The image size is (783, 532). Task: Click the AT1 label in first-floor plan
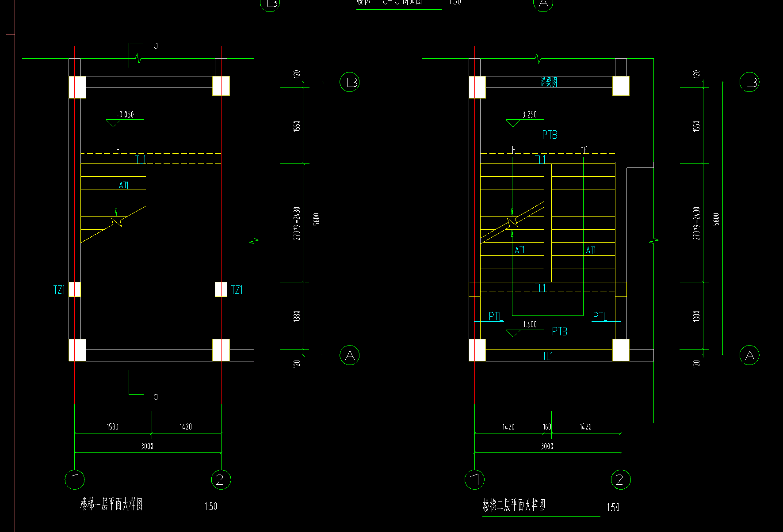[x=123, y=185]
